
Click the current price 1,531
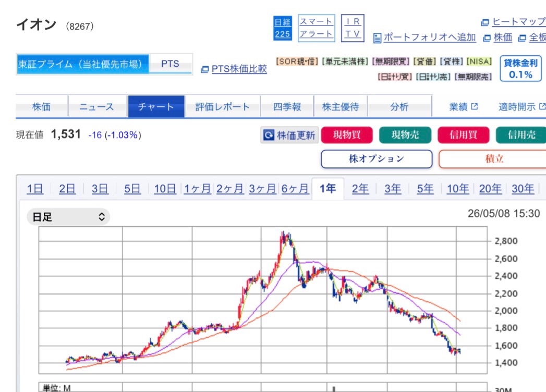click(x=66, y=134)
